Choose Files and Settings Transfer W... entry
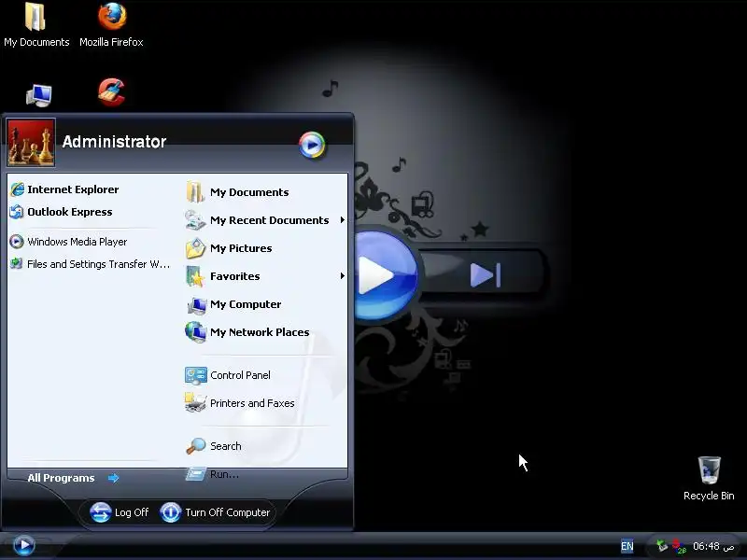 tap(98, 264)
